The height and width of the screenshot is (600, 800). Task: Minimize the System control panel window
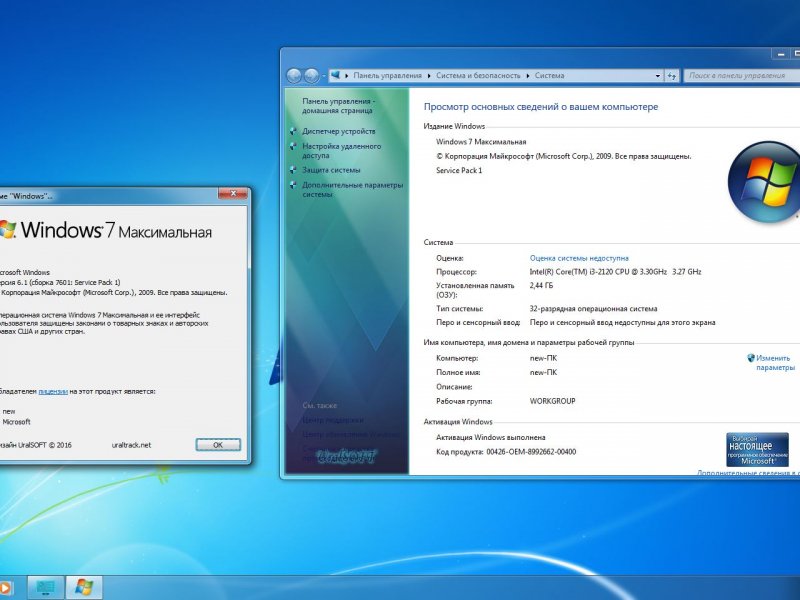coord(780,54)
